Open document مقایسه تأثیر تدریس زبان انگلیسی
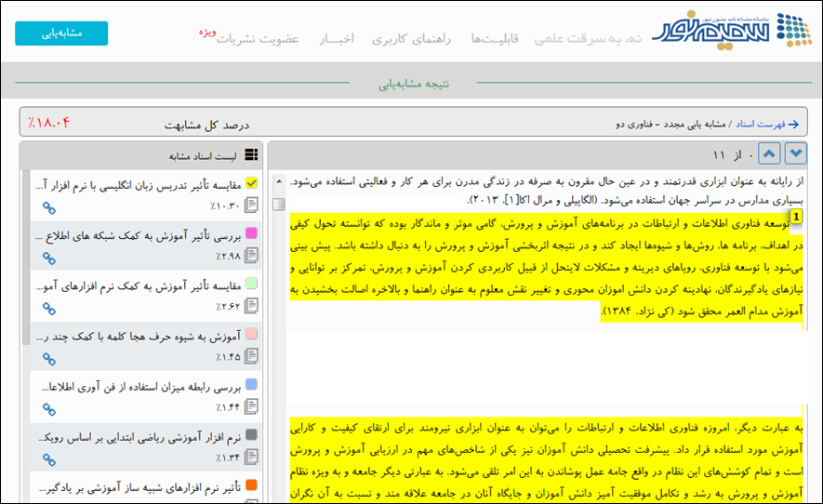 pos(139,185)
